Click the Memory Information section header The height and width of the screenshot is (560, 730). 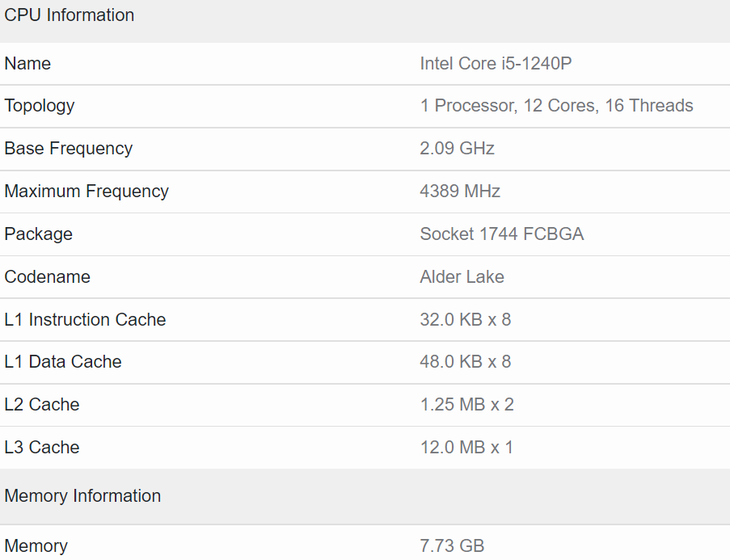point(82,495)
